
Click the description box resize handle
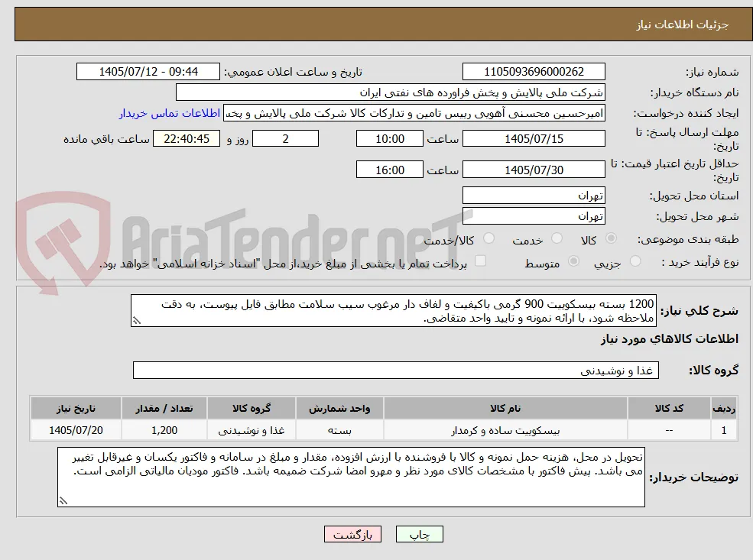tap(137, 321)
